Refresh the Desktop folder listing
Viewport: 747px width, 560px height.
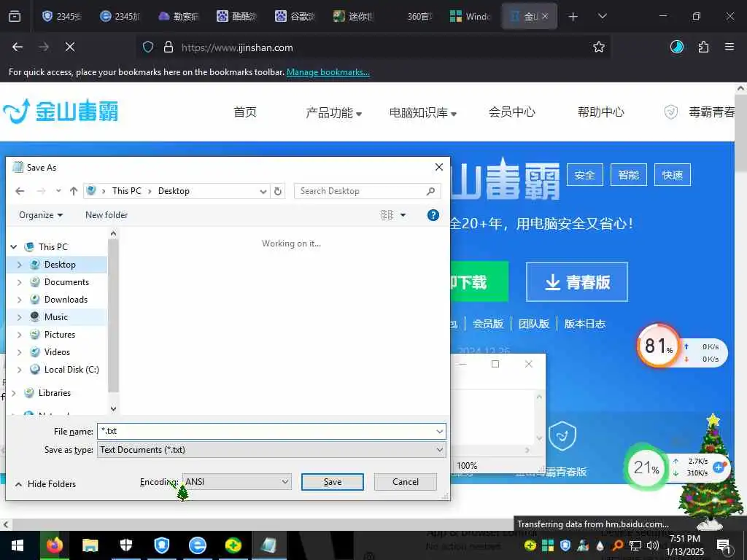click(x=278, y=191)
